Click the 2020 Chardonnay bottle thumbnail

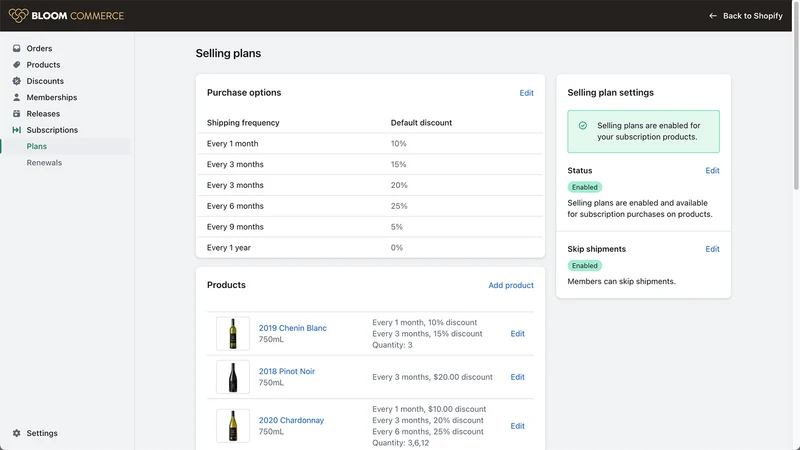[233, 426]
